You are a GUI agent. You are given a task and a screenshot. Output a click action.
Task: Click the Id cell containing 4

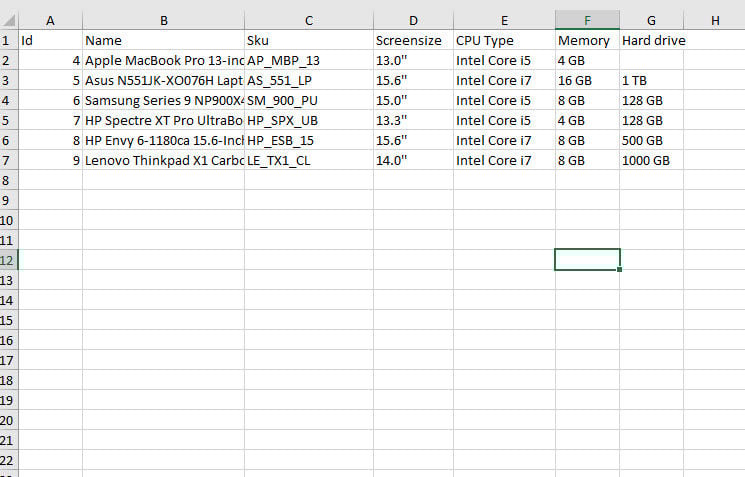pyautogui.click(x=50, y=60)
